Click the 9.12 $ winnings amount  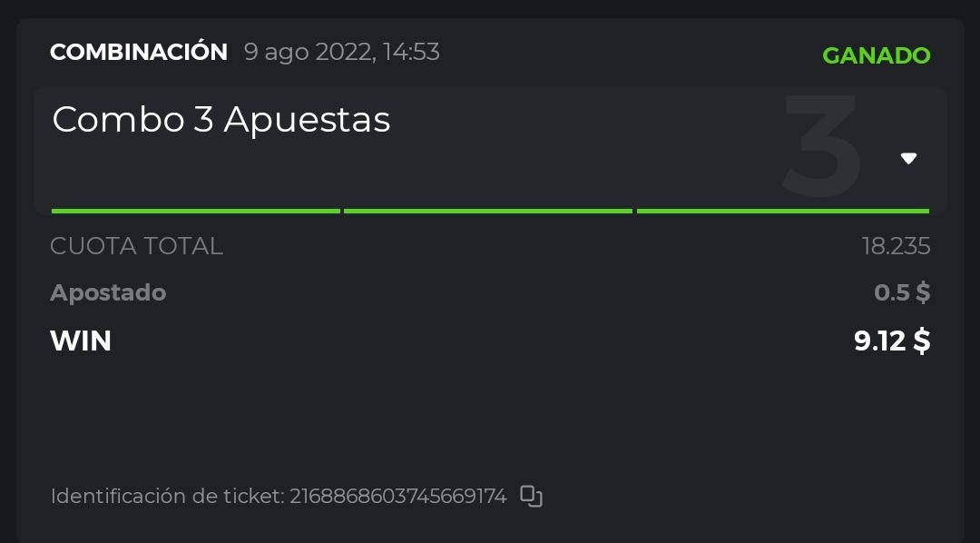[892, 341]
